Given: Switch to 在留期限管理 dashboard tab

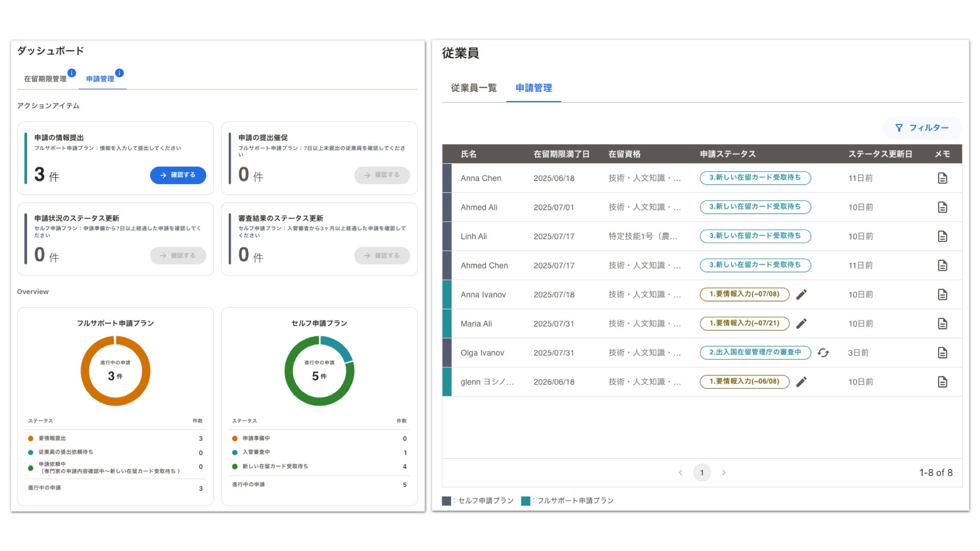Looking at the screenshot, I should click(45, 79).
